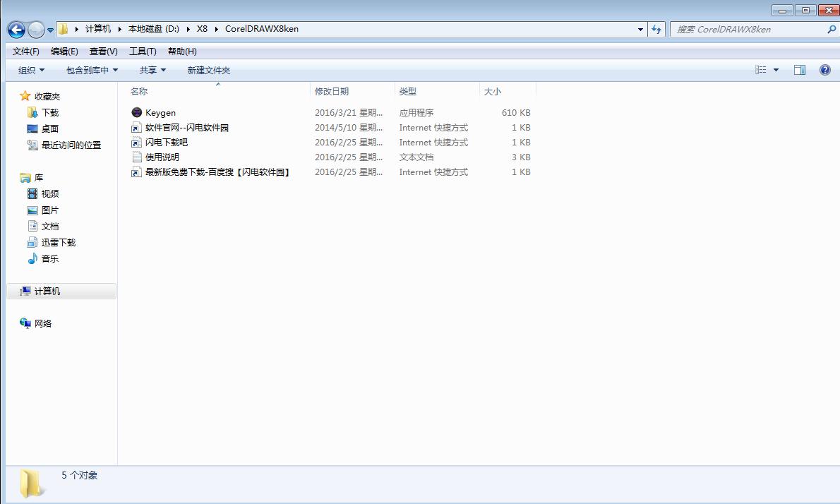Open the 查看 menu
Screen dimensions: 840x504
[103, 51]
